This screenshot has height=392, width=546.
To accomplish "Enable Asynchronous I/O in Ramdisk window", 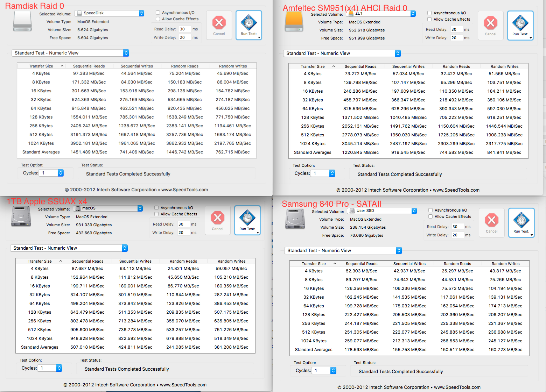I will click(x=158, y=13).
